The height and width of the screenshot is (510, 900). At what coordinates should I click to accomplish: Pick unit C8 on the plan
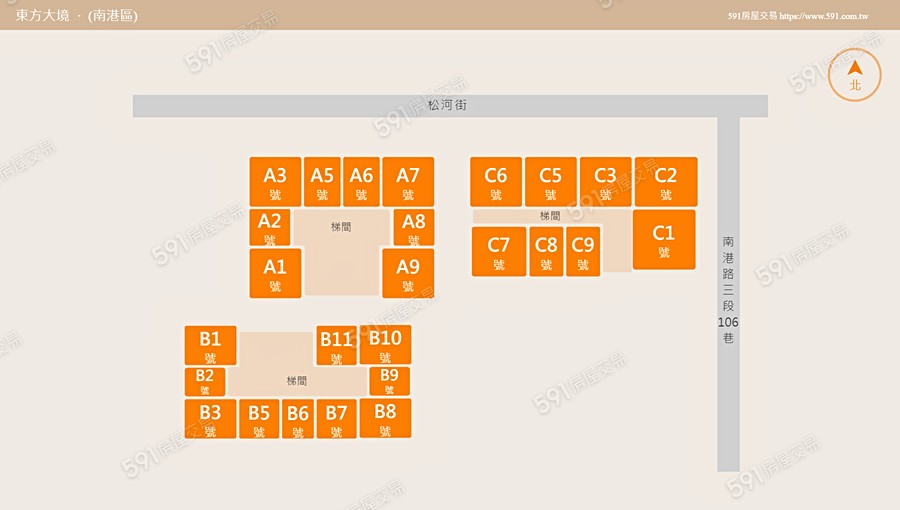click(x=546, y=251)
